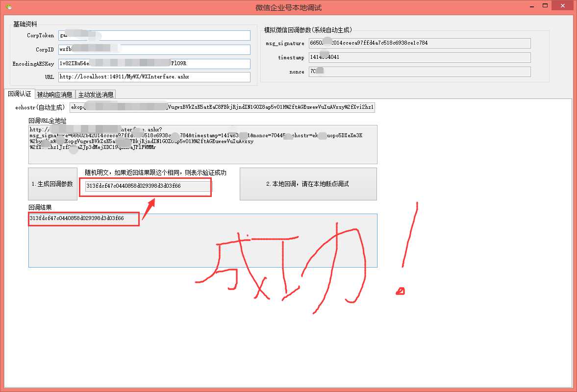
Task: Click the CorpToken label
Action: tap(41, 35)
